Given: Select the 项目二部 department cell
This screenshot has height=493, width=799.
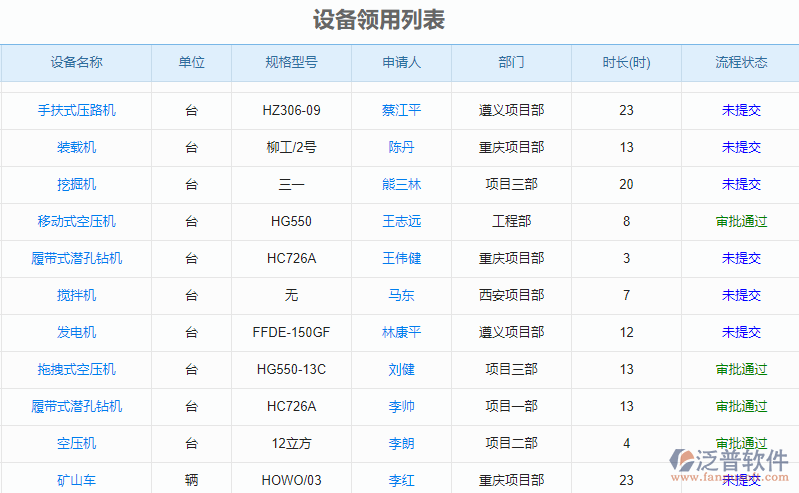Looking at the screenshot, I should [x=512, y=443].
